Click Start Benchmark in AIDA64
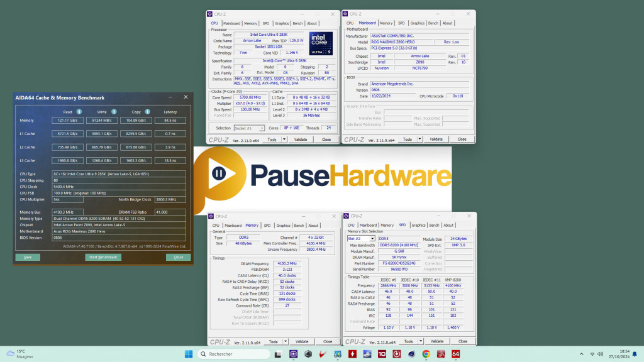 [103, 257]
